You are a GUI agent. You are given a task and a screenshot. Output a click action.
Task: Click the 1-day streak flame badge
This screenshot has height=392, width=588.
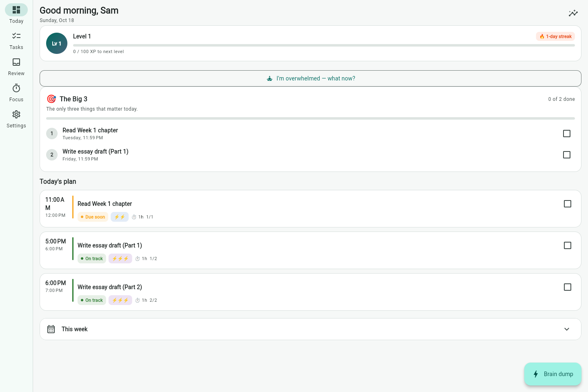[x=555, y=36]
